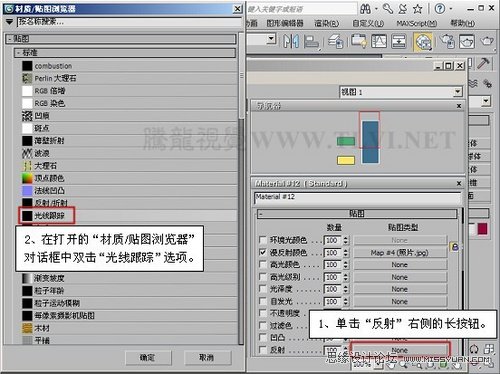
Task: Click the None button next to 反射
Action: click(400, 350)
